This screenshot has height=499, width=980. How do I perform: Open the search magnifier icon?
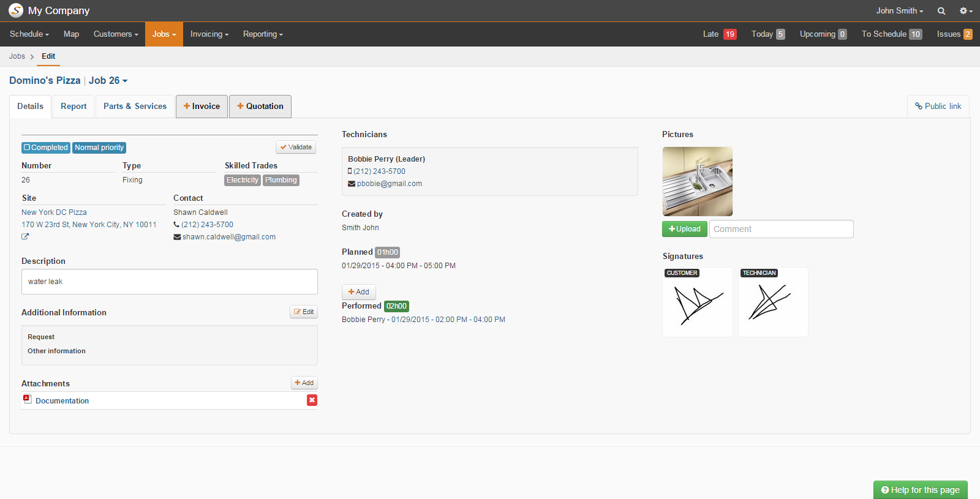(941, 11)
